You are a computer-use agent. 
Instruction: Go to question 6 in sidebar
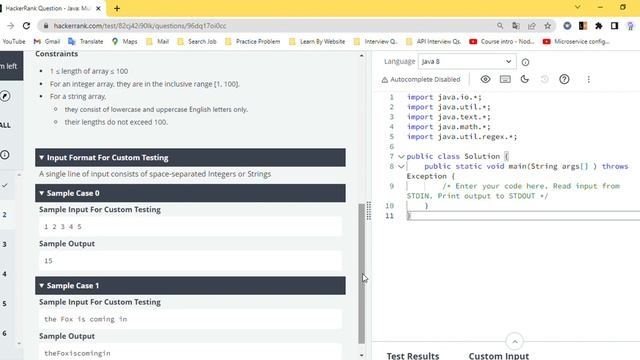pos(5,333)
